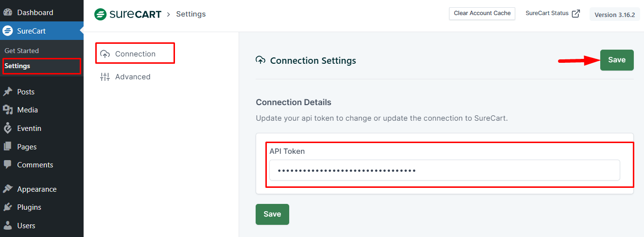The height and width of the screenshot is (237, 644).
Task: Open the Users menu item
Action: (x=26, y=226)
